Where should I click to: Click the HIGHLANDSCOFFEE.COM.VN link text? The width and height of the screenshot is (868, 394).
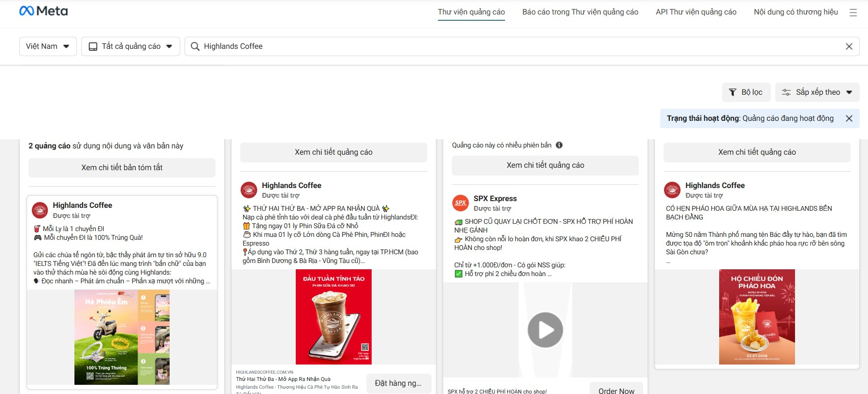click(x=264, y=372)
